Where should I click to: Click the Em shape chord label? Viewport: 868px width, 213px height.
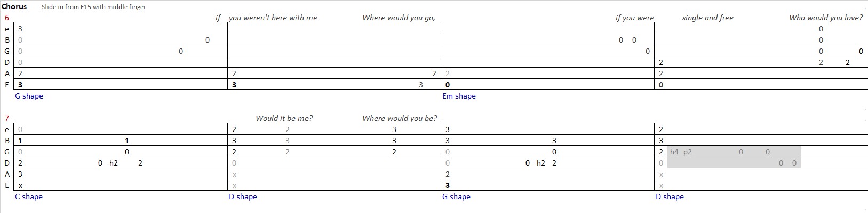pyautogui.click(x=459, y=96)
